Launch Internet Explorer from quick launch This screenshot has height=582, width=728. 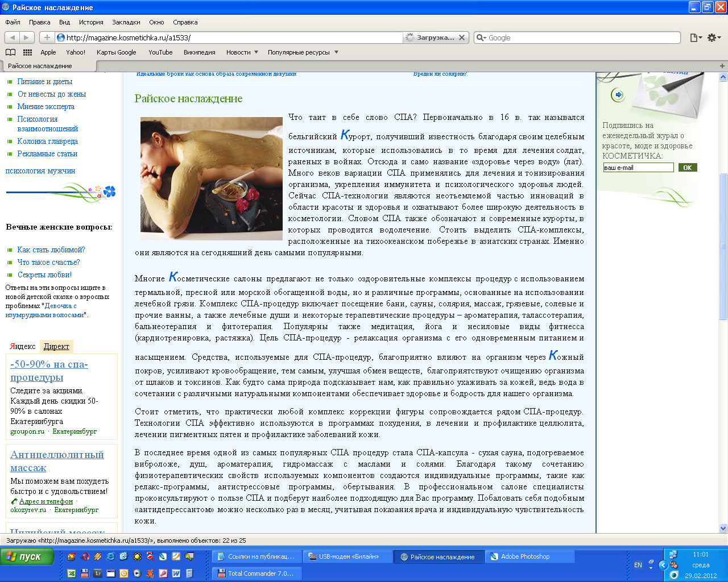110,556
